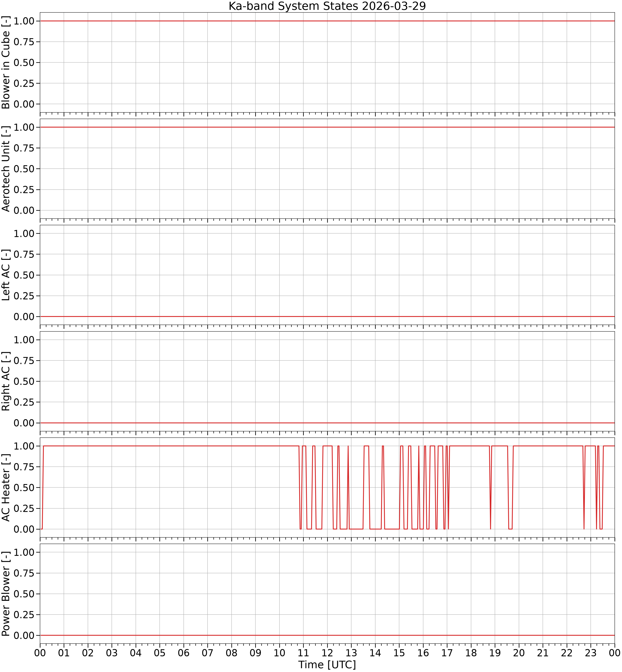Click the AC Heater axis label
The width and height of the screenshot is (622, 672).
pyautogui.click(x=6, y=487)
